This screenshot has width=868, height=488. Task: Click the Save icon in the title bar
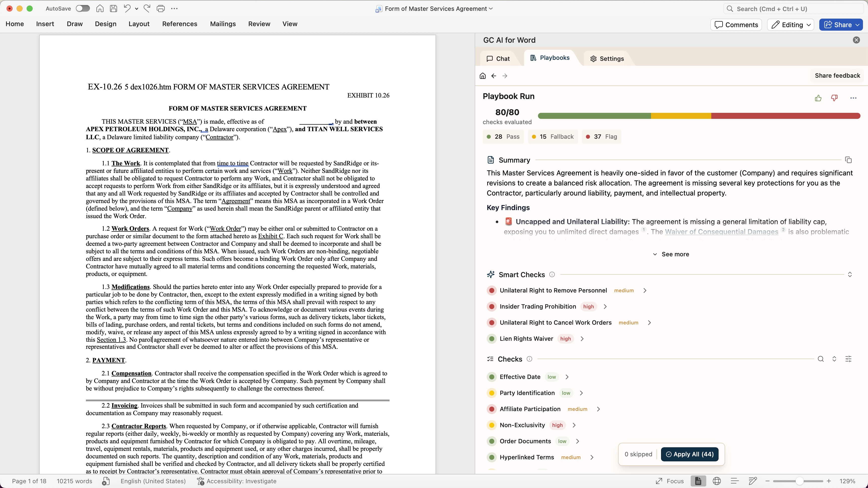pos(114,9)
